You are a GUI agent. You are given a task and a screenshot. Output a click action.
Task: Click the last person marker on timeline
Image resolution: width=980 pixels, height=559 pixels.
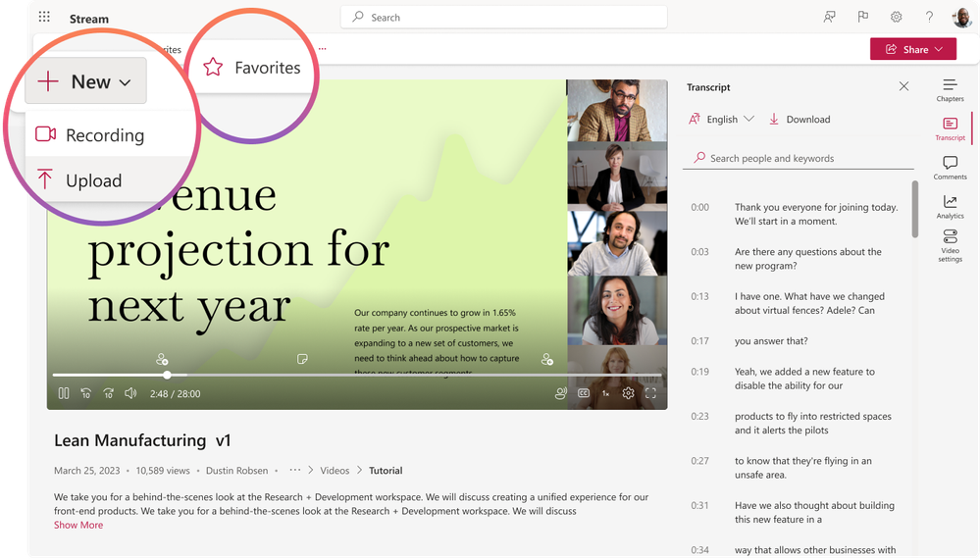546,359
